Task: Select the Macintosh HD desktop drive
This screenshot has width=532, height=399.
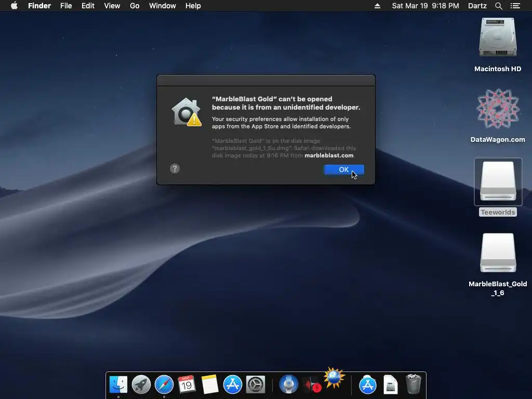Action: [x=498, y=37]
